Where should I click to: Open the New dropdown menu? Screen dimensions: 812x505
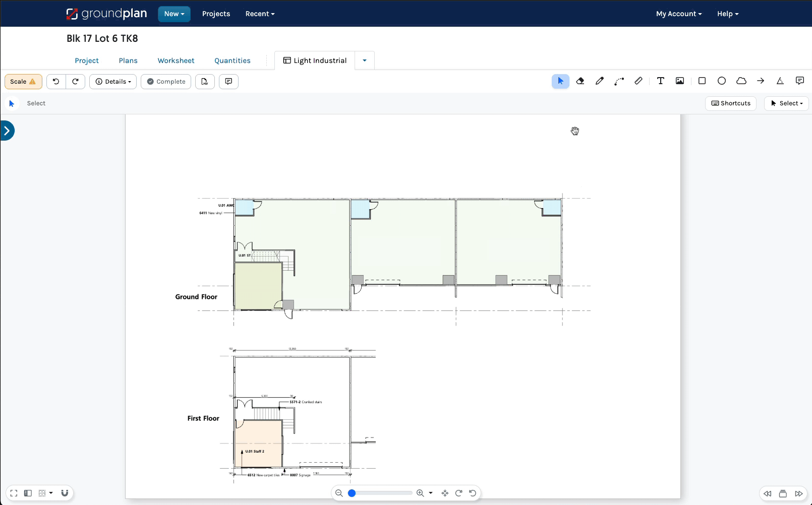(174, 14)
